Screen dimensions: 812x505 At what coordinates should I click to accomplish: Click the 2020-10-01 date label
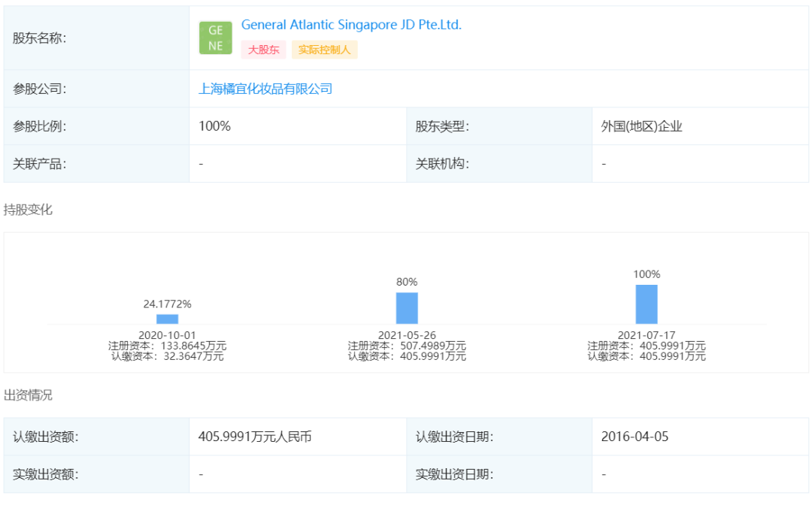coord(167,335)
